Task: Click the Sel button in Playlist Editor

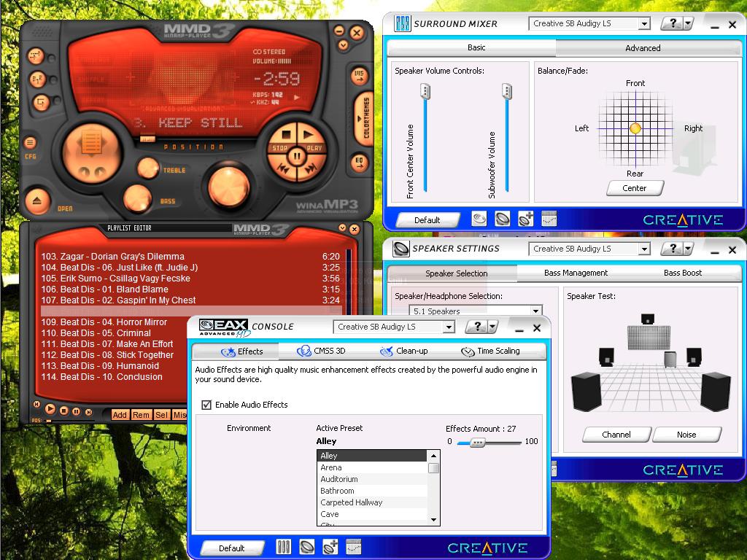Action: (x=161, y=415)
